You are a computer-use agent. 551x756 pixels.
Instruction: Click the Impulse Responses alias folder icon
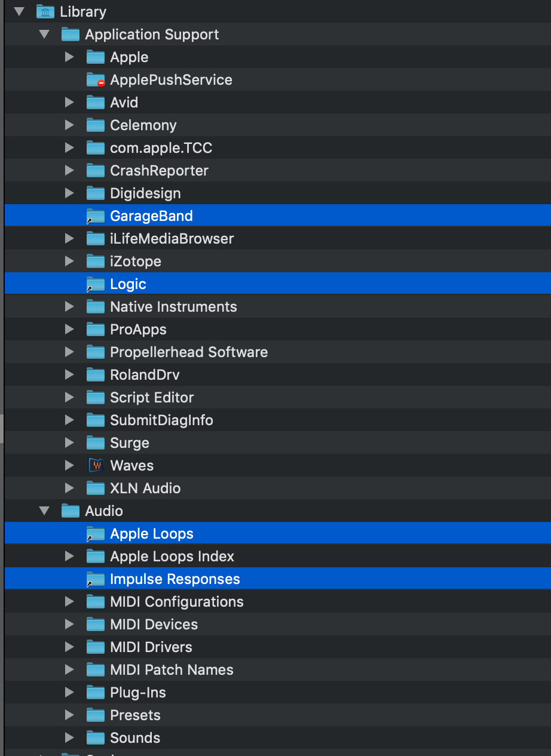coord(96,579)
